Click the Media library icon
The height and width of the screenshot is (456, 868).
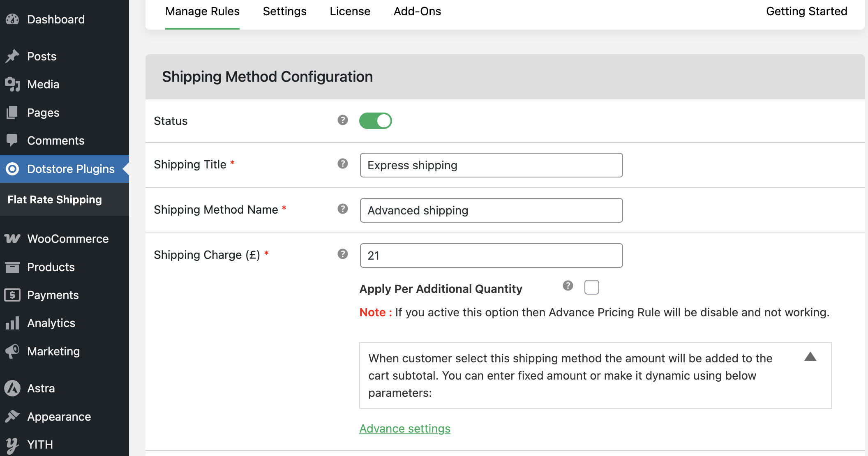point(12,84)
